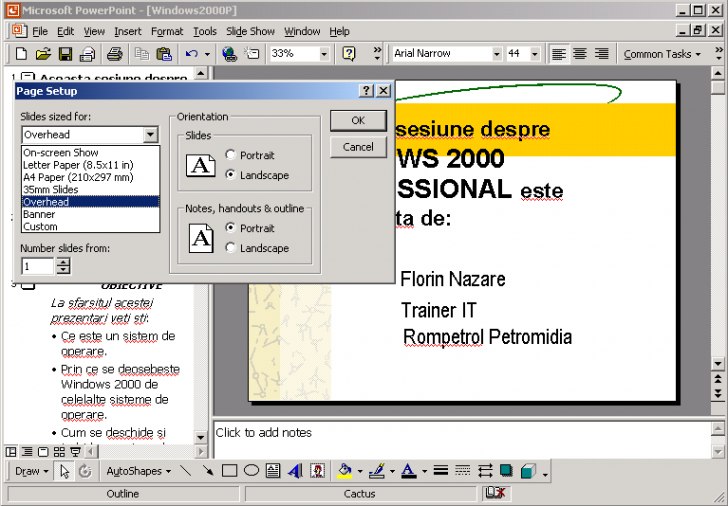Open the Tools menu

[205, 32]
